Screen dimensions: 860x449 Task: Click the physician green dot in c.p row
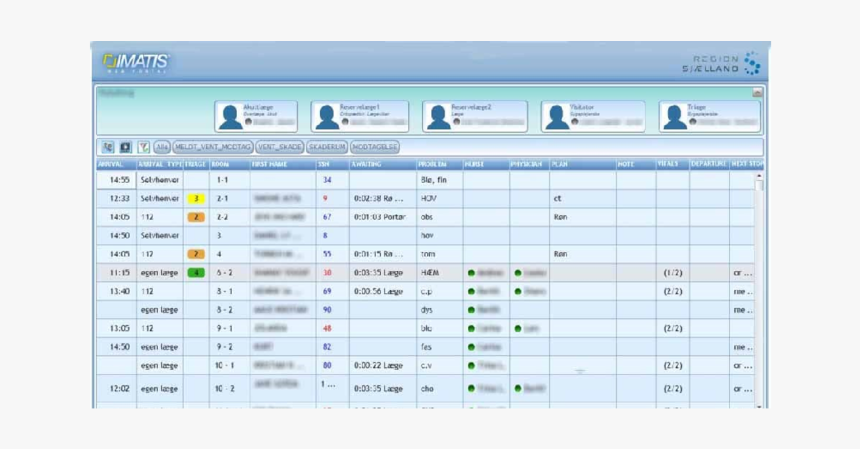coord(518,292)
